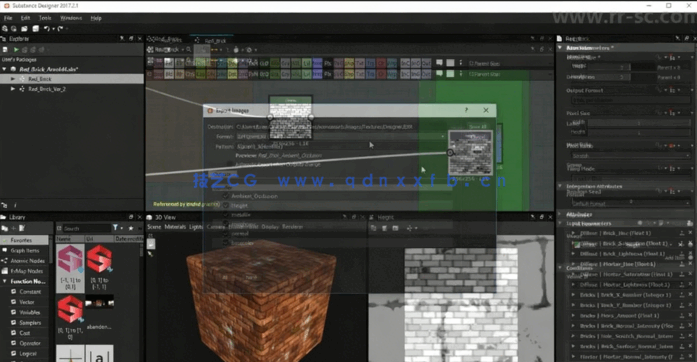The height and width of the screenshot is (362, 697).
Task: Select Favorites in Library list
Action: coord(24,240)
